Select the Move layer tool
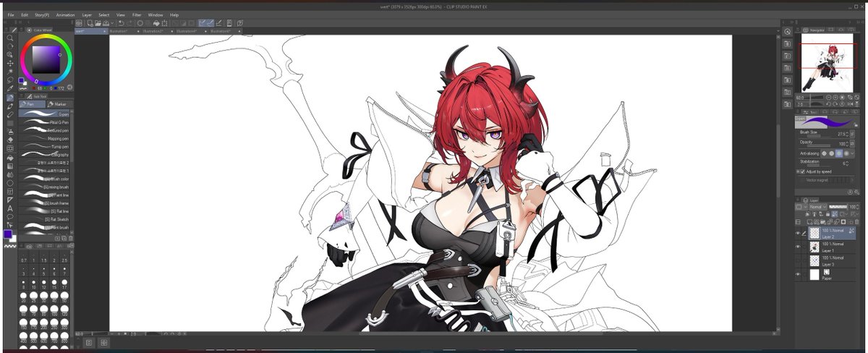Image resolution: width=868 pixels, height=353 pixels. click(10, 63)
